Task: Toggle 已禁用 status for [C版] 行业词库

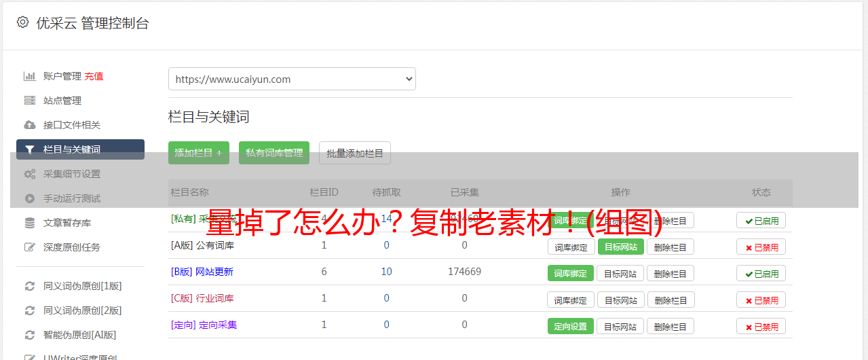Action: click(761, 300)
